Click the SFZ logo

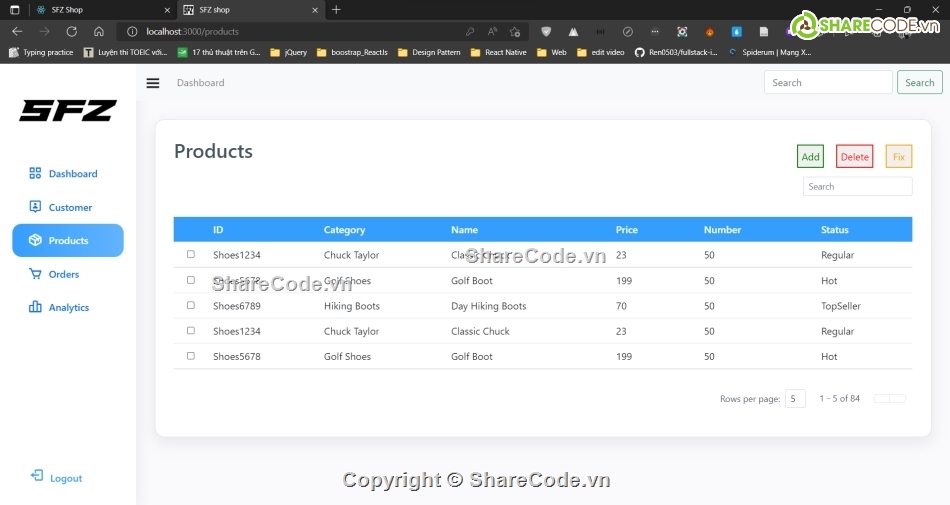[68, 111]
